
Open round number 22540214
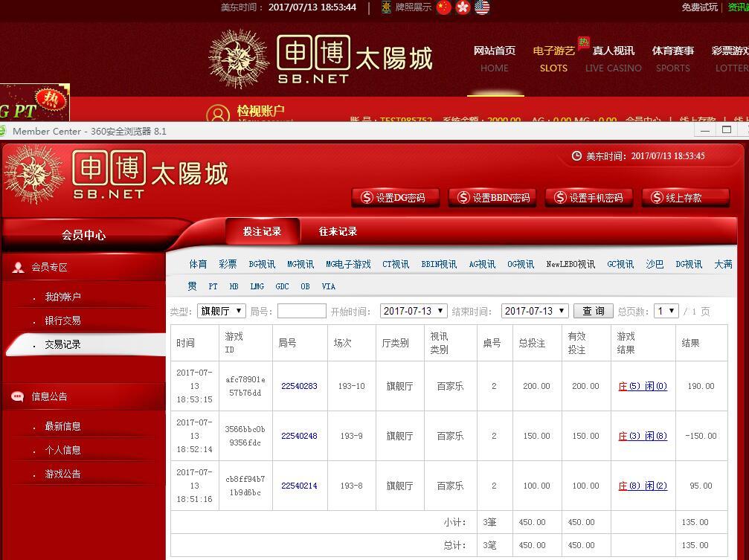click(x=299, y=486)
